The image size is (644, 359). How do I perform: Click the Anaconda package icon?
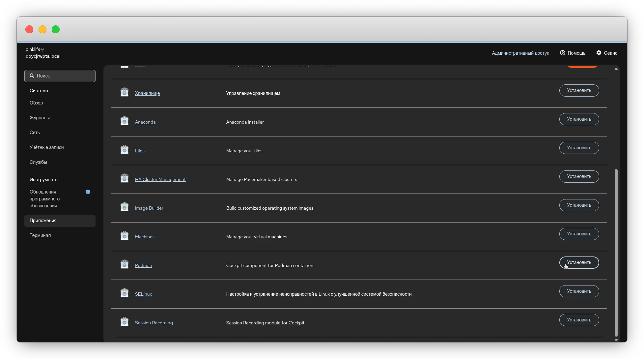click(124, 121)
